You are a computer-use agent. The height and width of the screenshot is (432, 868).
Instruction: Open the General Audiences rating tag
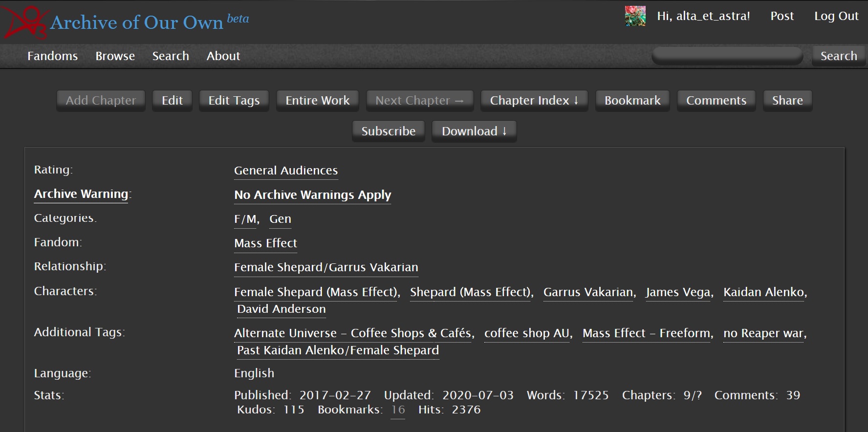pos(286,171)
